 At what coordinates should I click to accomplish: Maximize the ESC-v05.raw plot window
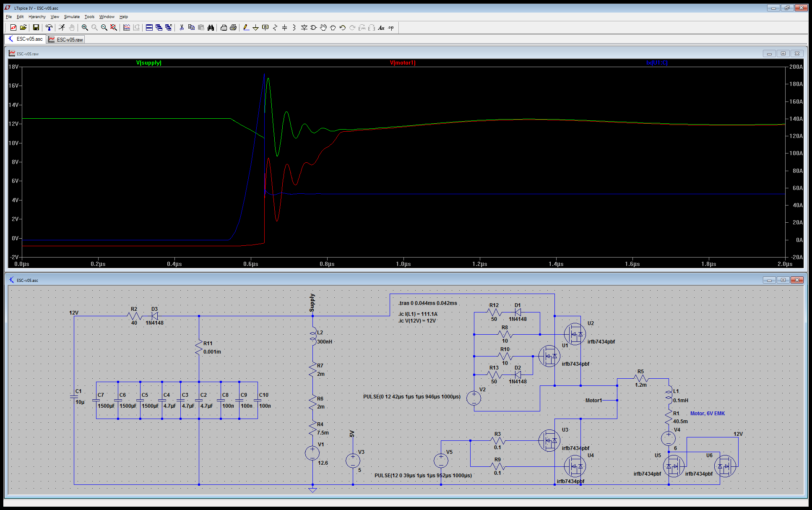783,54
